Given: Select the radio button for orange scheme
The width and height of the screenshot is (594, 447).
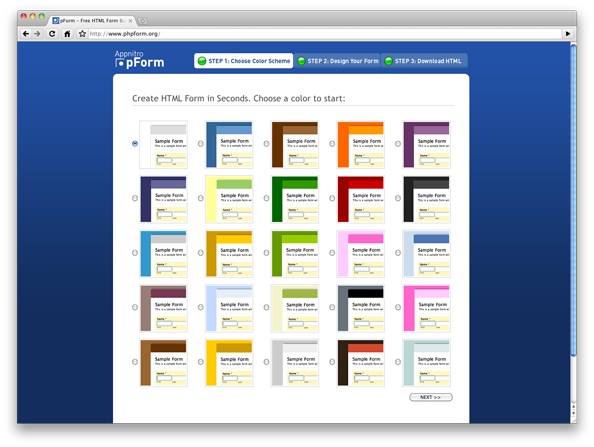Looking at the screenshot, I should tap(332, 144).
